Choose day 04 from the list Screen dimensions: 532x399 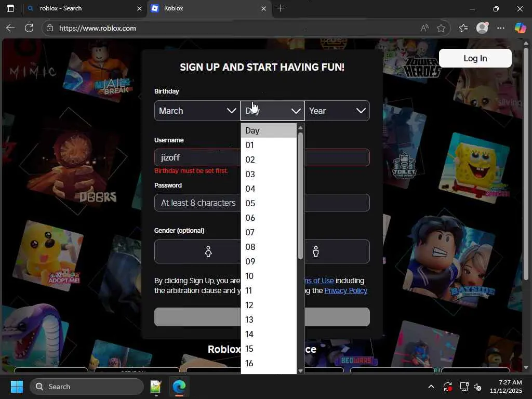tap(269, 189)
